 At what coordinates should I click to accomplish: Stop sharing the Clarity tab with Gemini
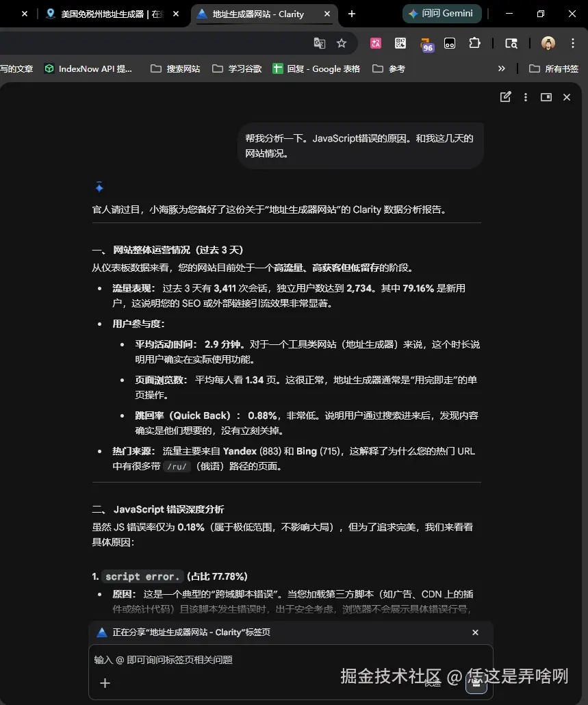(x=475, y=632)
